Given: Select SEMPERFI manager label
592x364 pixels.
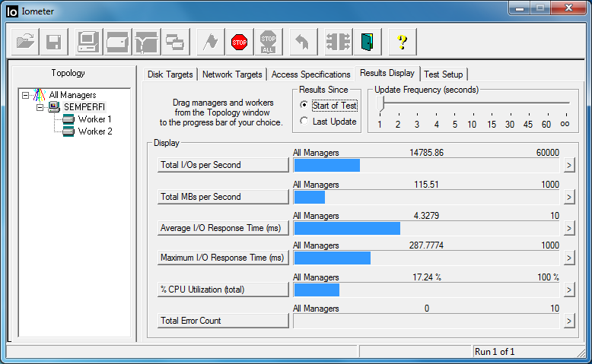Looking at the screenshot, I should (84, 107).
